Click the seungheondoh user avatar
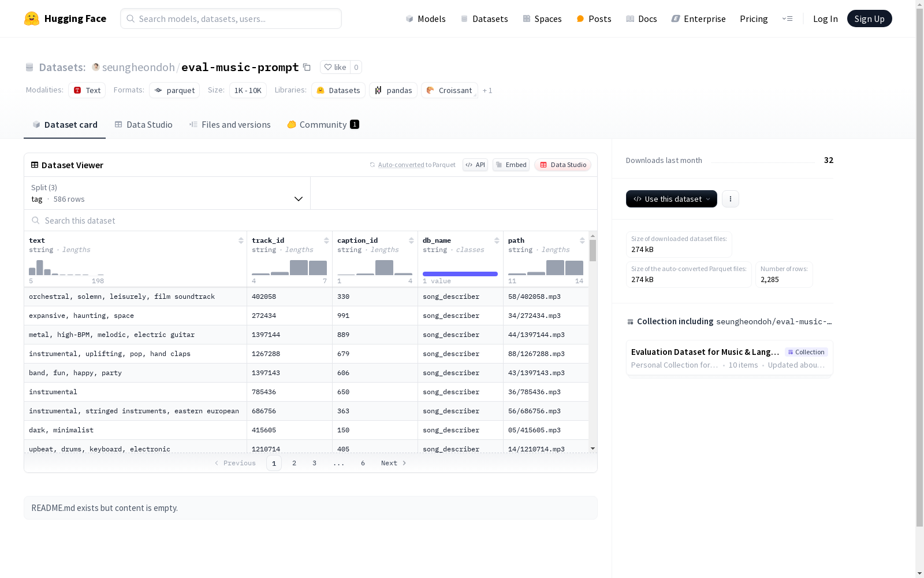The image size is (924, 578). tap(96, 67)
